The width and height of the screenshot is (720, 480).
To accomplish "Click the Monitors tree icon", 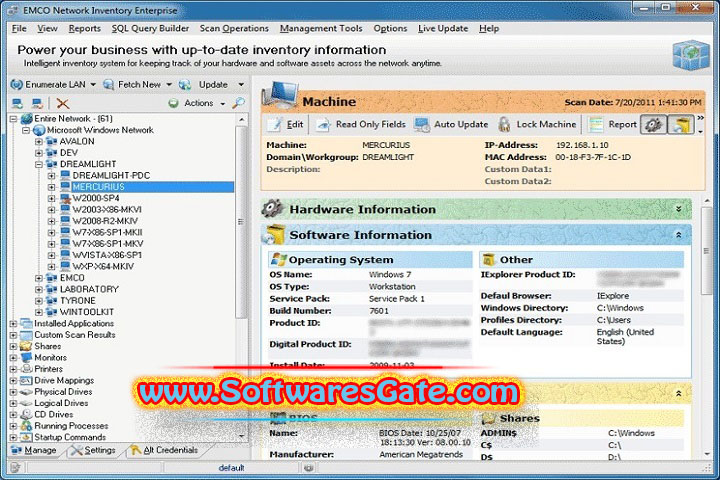I will 26,357.
